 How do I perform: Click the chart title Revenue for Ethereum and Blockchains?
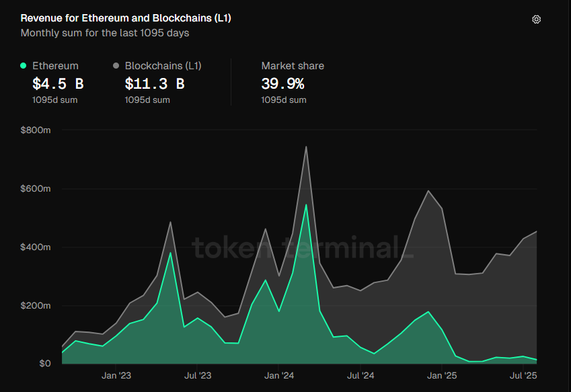pos(126,18)
